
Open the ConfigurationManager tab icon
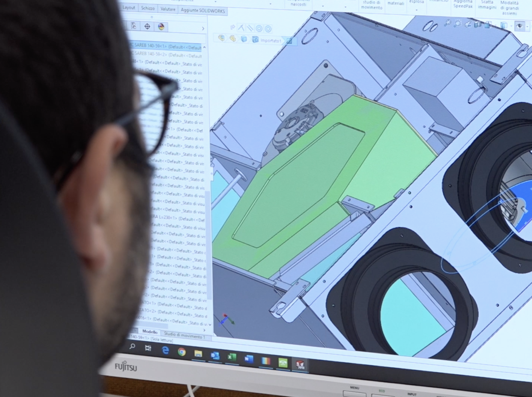[134, 26]
